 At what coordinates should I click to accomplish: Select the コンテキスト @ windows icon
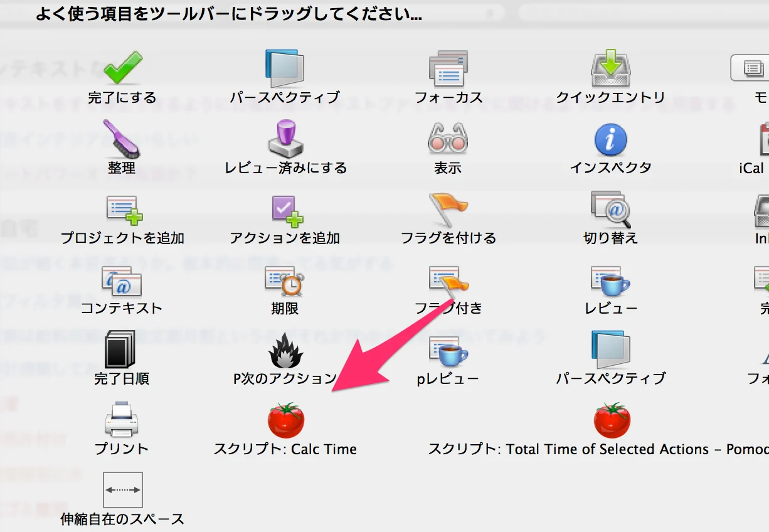tap(122, 280)
